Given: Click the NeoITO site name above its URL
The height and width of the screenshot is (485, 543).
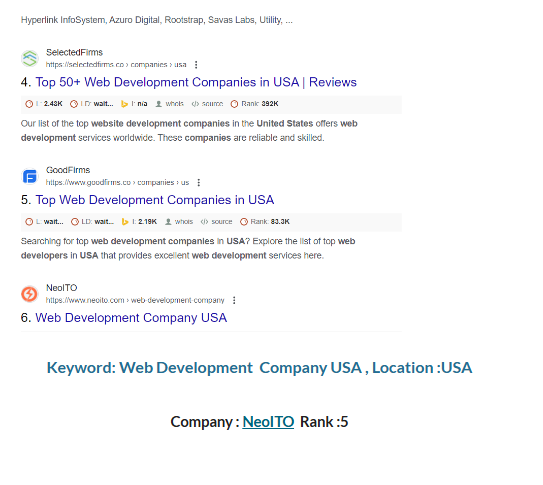Looking at the screenshot, I should pyautogui.click(x=62, y=288).
